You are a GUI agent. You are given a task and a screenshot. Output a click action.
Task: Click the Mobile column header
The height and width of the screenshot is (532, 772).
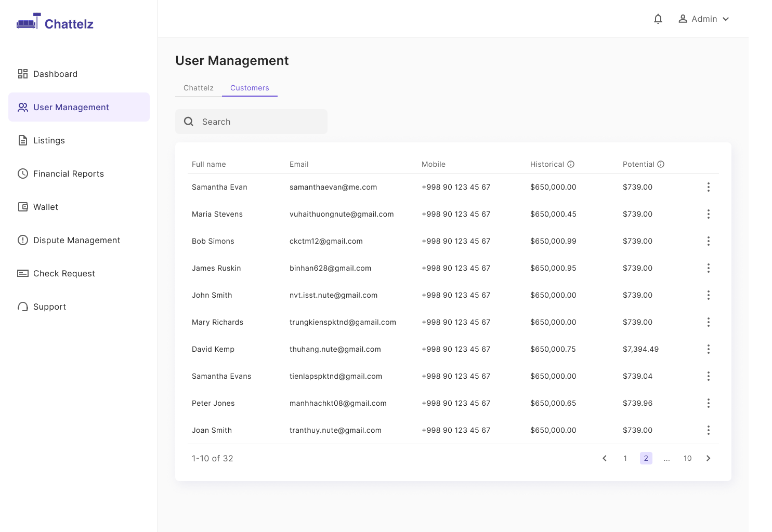point(434,164)
